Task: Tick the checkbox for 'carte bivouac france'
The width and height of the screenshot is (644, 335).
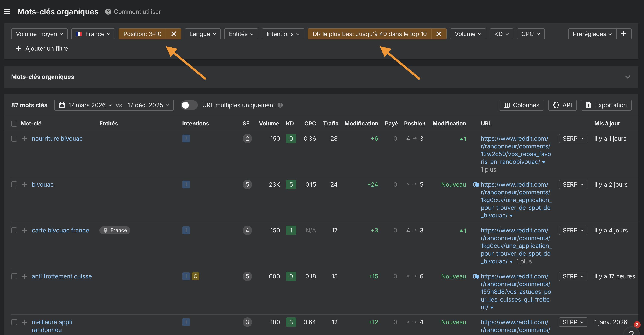Action: 14,230
